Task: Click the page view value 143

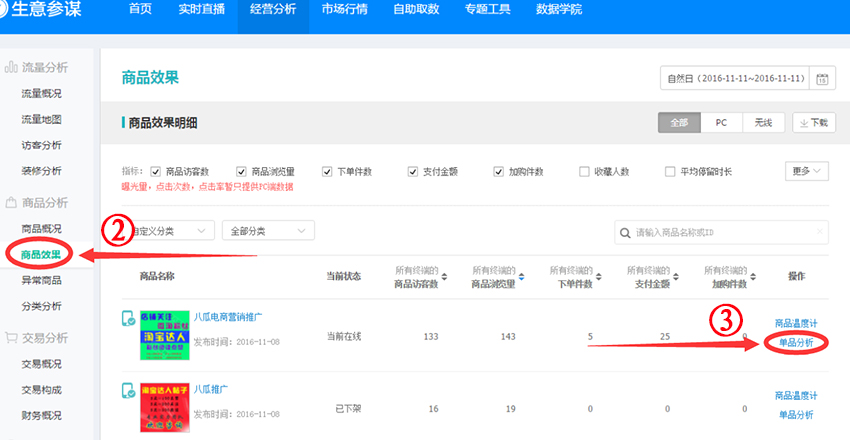Action: point(508,337)
